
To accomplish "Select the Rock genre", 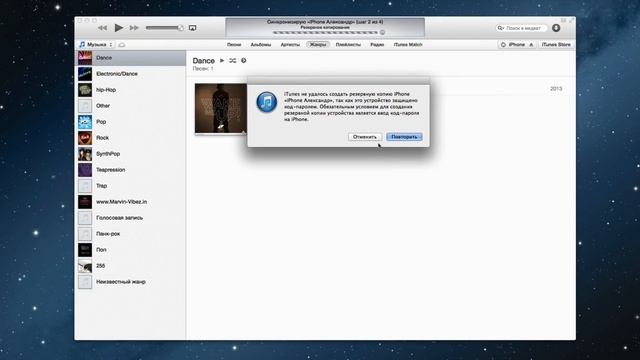I will tap(131, 138).
